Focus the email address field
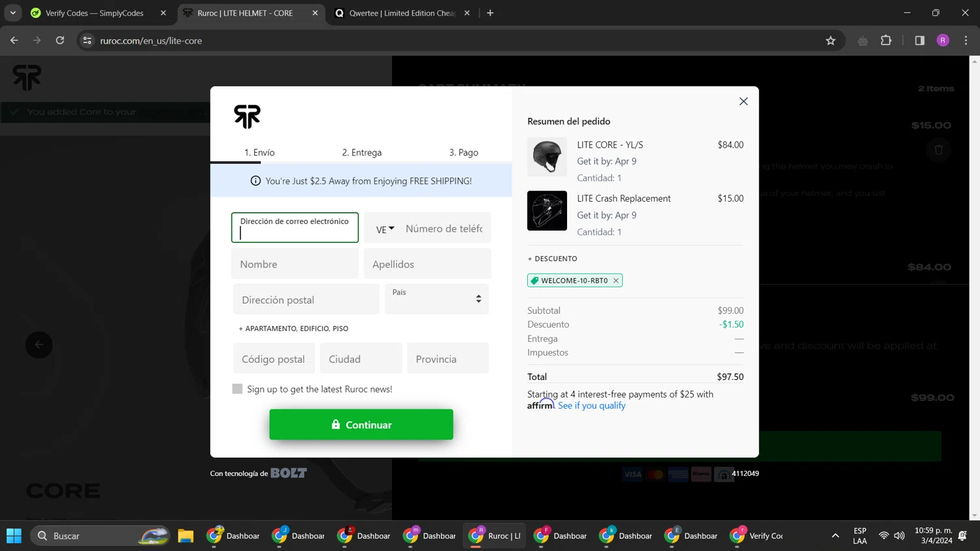Viewport: 980px width, 551px height. [295, 227]
